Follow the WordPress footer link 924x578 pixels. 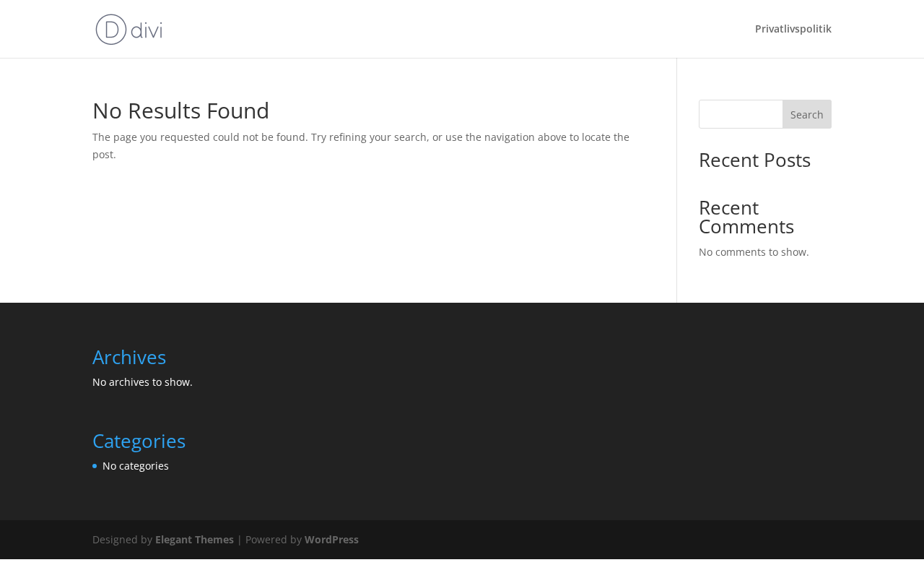tap(331, 540)
